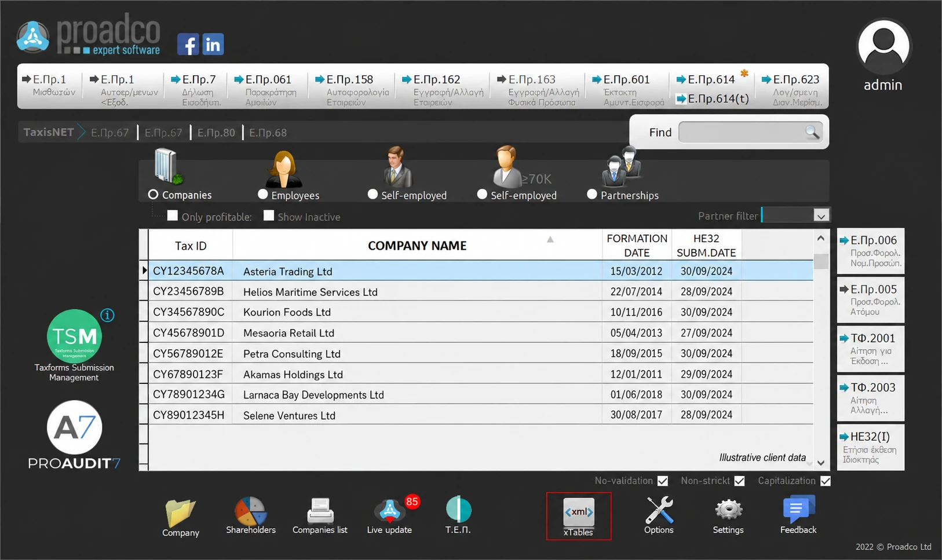Open the Companies list printer icon
Screen dimensions: 942x560
[320, 511]
